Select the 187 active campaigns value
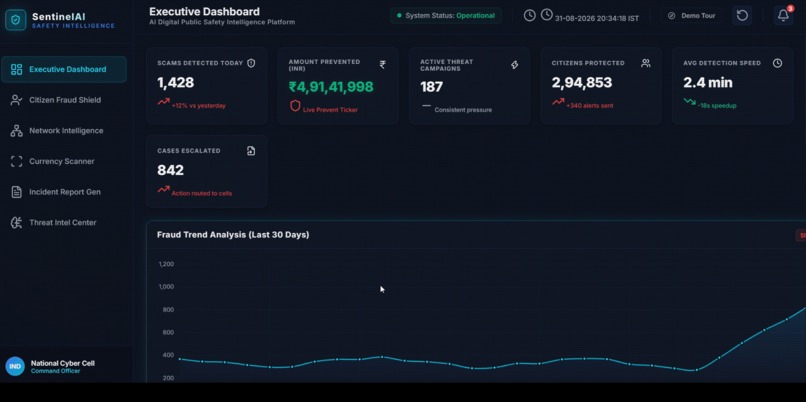 point(431,87)
